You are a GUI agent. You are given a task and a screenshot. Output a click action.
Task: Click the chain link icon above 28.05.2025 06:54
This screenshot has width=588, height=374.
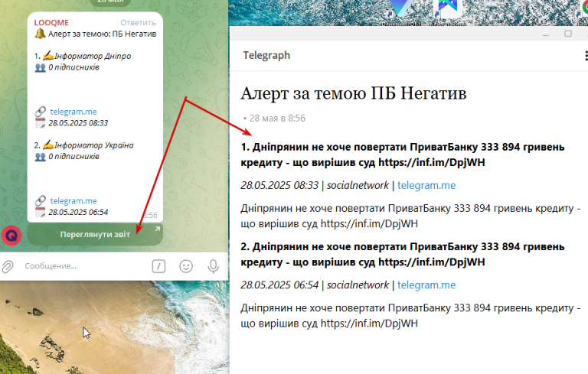[x=40, y=200]
